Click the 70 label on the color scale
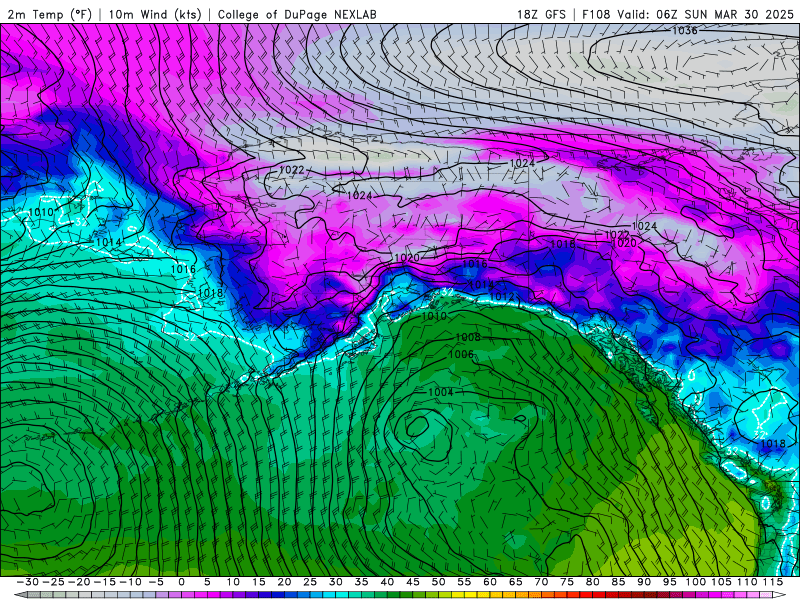The image size is (800, 600). [541, 582]
